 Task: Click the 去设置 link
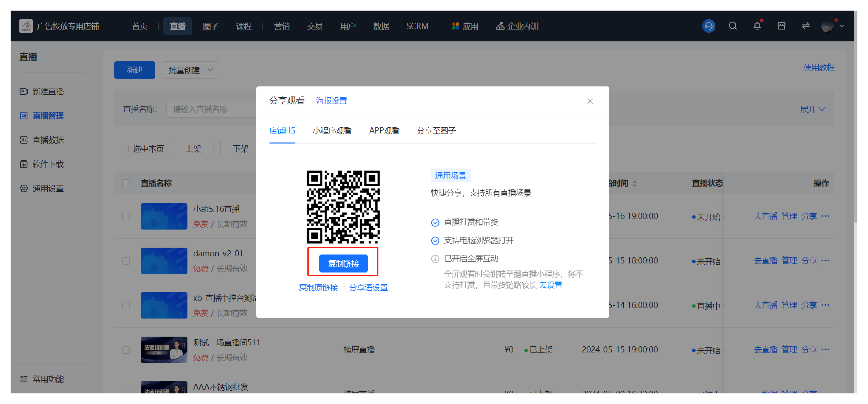click(551, 285)
